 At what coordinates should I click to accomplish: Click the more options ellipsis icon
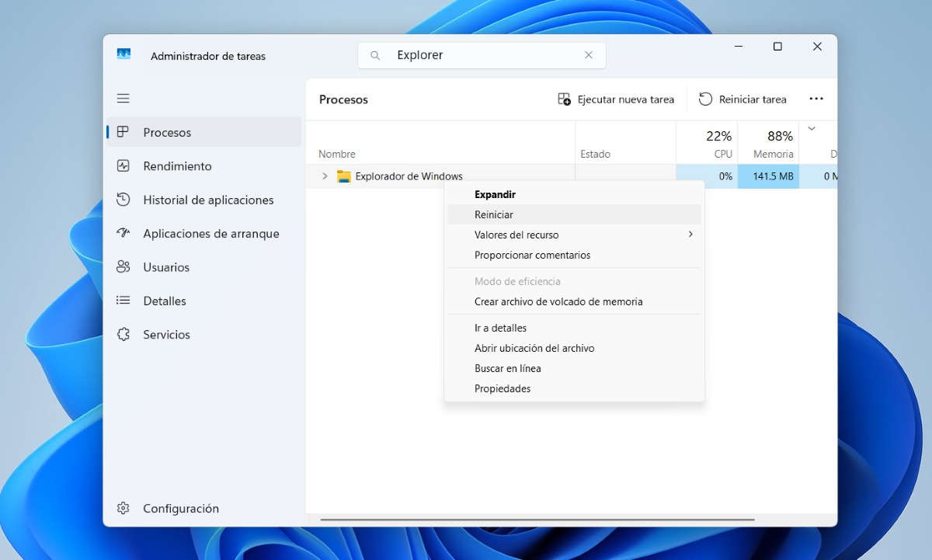click(816, 99)
